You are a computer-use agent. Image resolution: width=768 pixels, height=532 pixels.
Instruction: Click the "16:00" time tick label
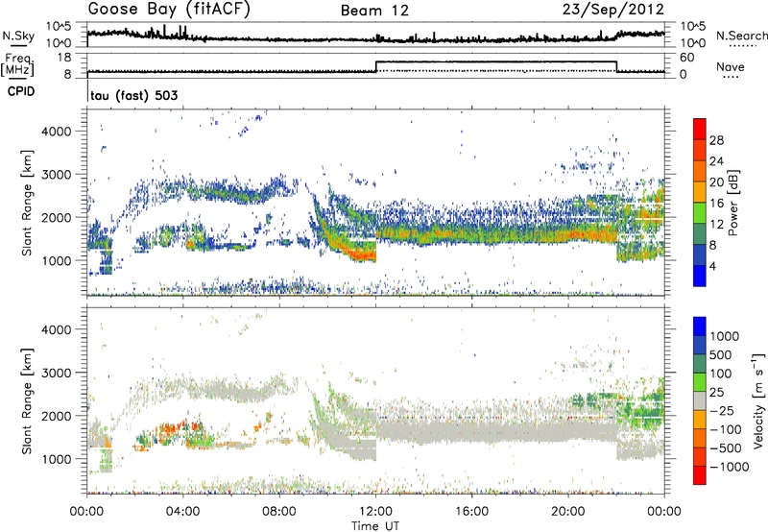point(471,512)
